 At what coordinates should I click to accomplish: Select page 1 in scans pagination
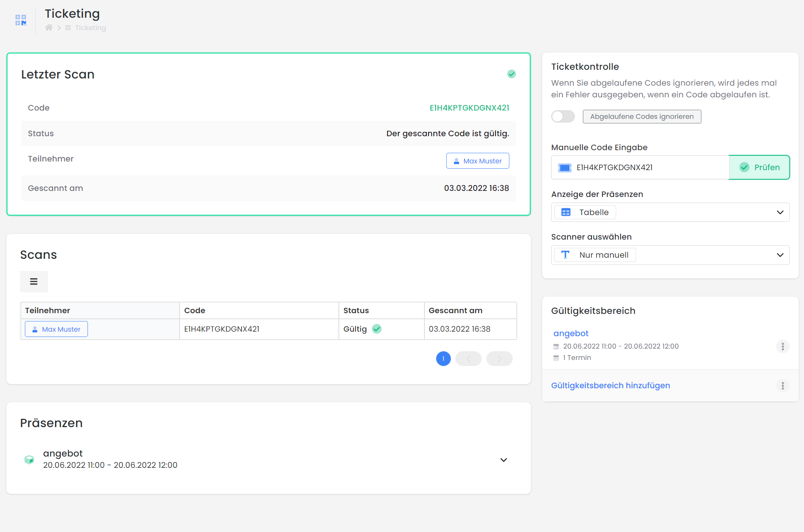tap(443, 358)
